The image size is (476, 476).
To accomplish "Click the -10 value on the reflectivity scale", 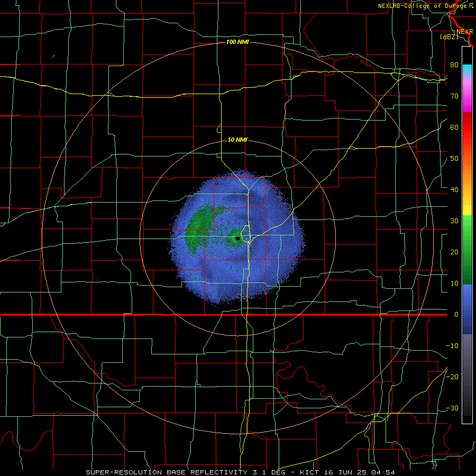I will click(452, 346).
